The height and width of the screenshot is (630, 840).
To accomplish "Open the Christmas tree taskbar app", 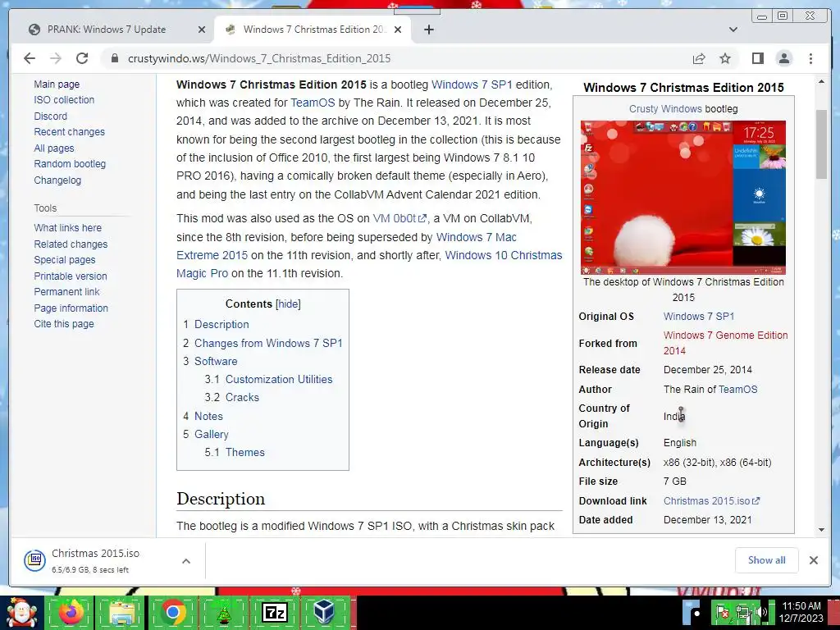I will (x=223, y=612).
